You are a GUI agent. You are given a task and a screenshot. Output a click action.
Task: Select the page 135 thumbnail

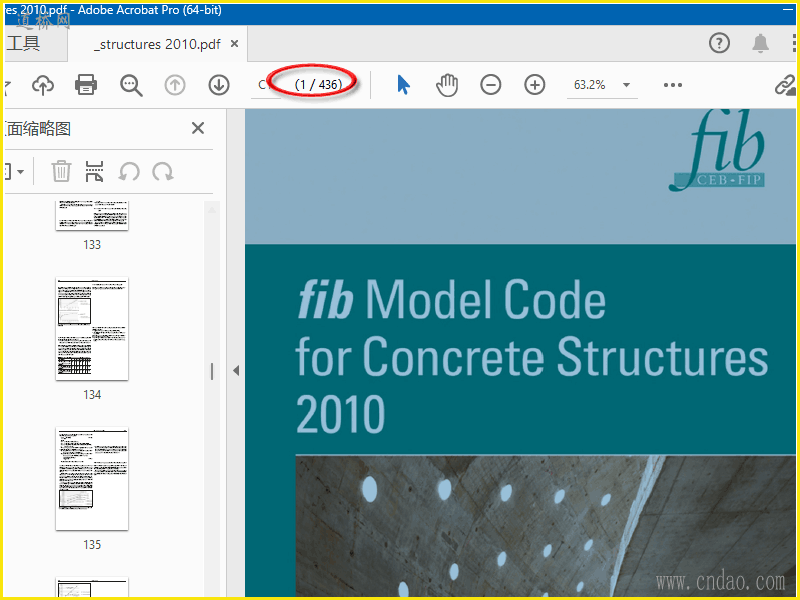click(92, 479)
